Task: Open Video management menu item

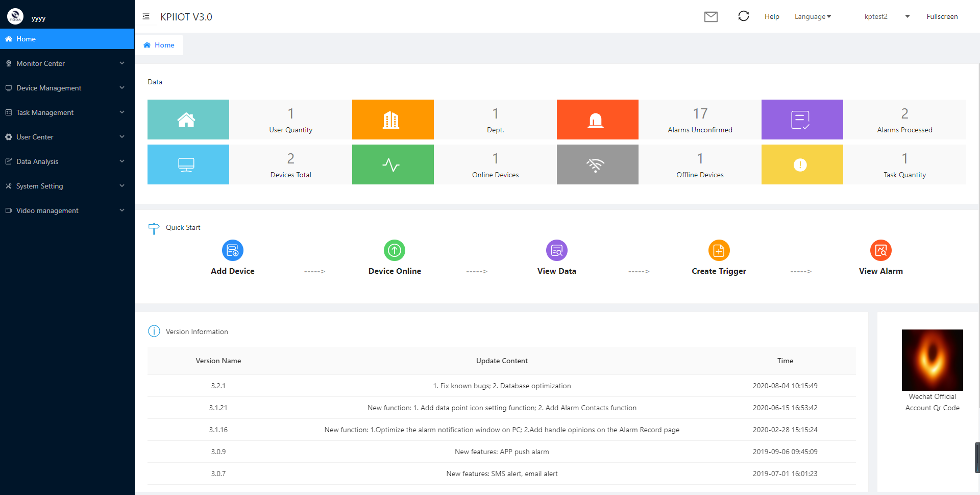Action: (67, 210)
